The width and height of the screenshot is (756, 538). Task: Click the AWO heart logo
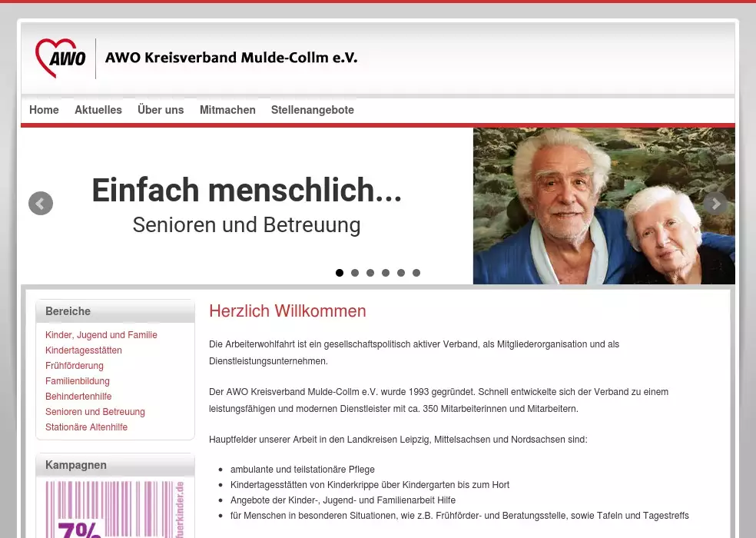[x=60, y=58]
